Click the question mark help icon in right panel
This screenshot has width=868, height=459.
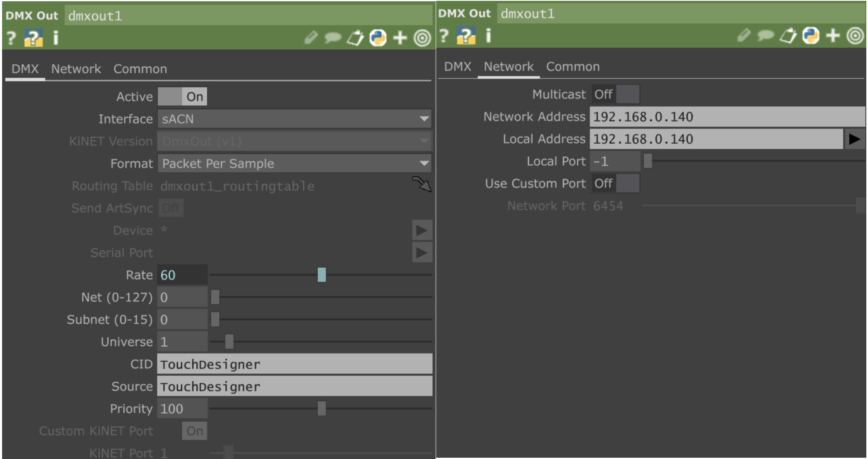point(444,36)
